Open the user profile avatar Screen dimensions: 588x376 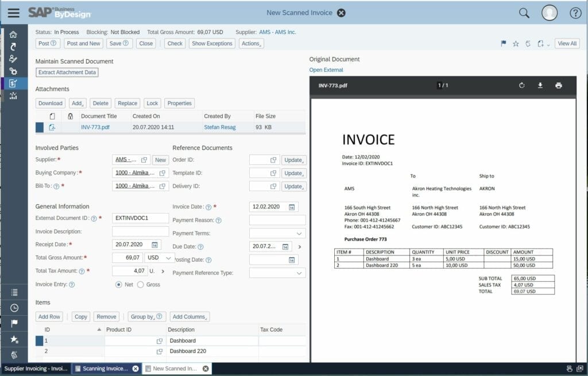[550, 13]
